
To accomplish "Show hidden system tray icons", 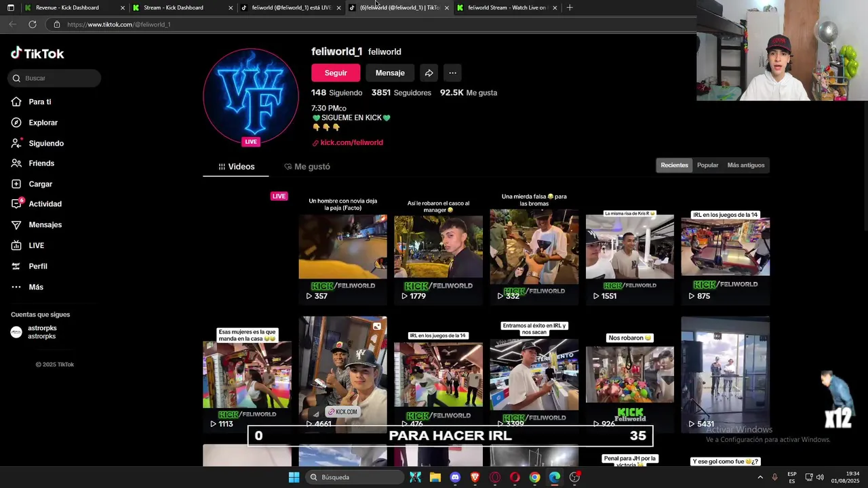I will [760, 477].
